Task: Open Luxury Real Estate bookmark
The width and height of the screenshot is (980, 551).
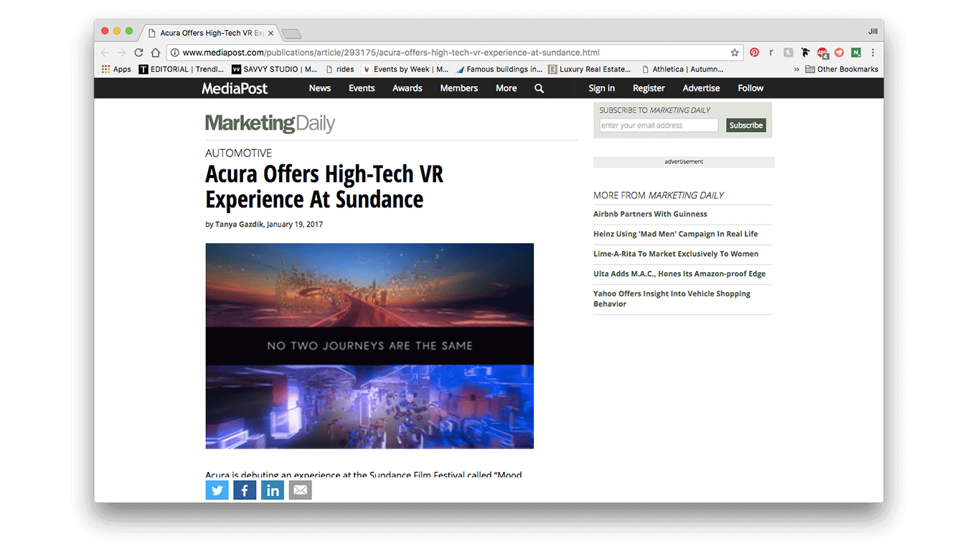Action: 590,70
